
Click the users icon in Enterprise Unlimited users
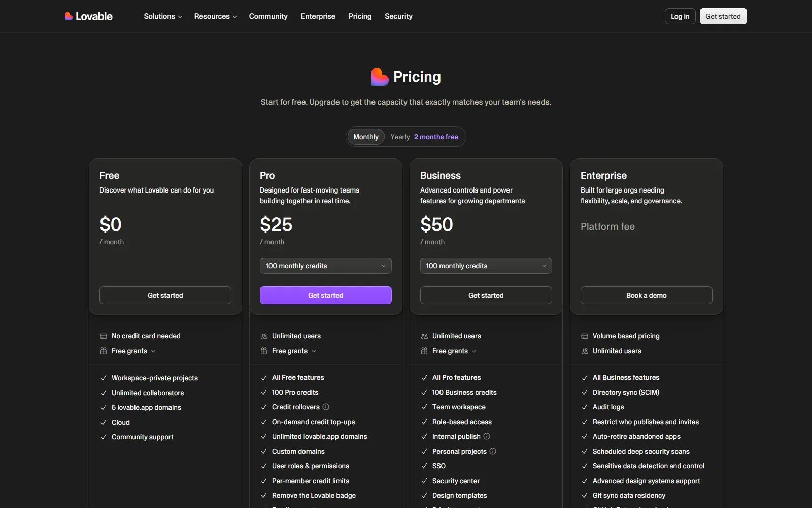585,351
